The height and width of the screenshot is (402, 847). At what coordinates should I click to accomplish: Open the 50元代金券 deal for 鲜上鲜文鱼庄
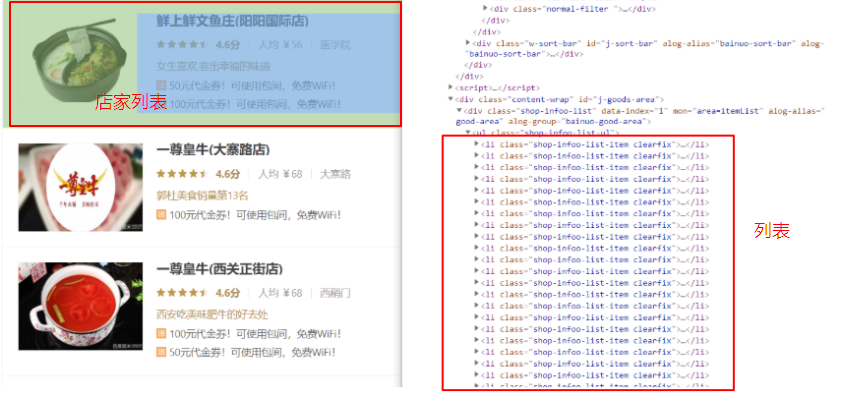pyautogui.click(x=252, y=85)
